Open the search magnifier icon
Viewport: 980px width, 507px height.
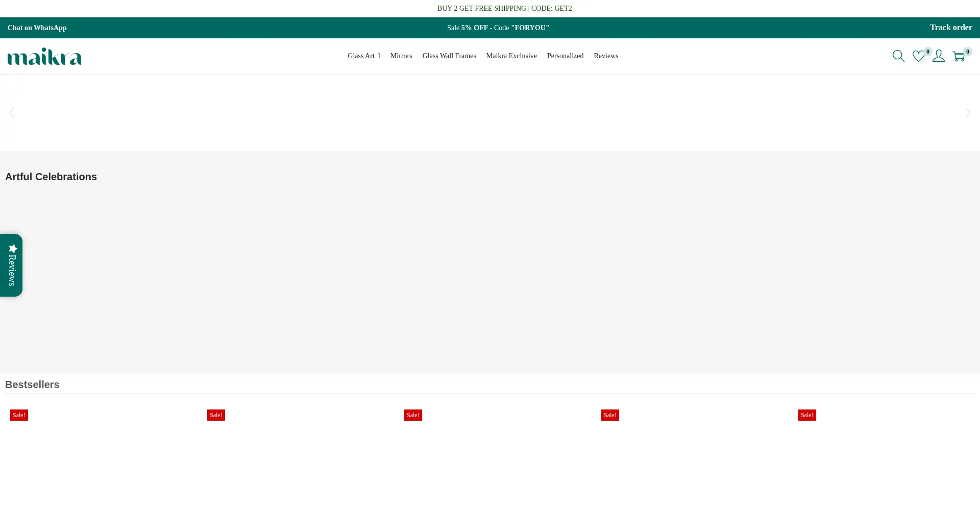898,56
